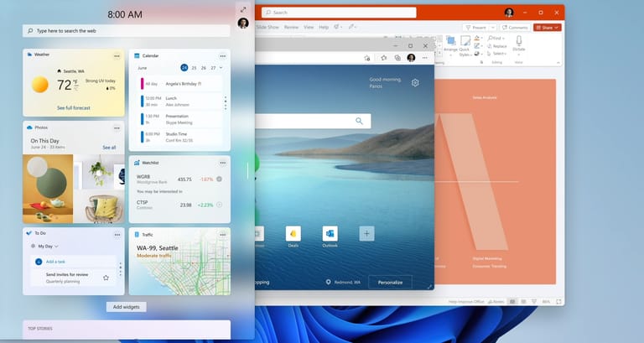The width and height of the screenshot is (644, 343).
Task: Click See full forecast link
Action: 74,107
